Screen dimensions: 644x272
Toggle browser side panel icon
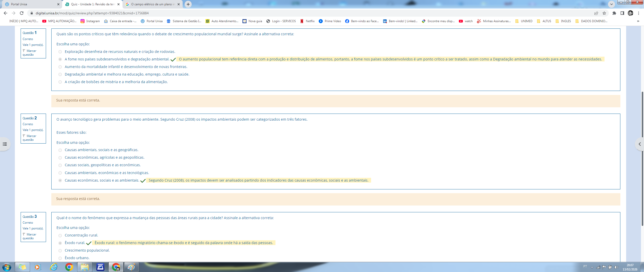pyautogui.click(x=622, y=13)
